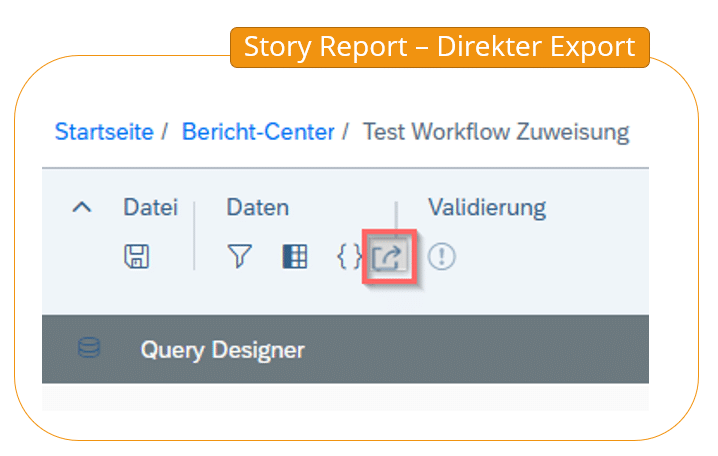Click the save icon under Datei

click(x=136, y=258)
